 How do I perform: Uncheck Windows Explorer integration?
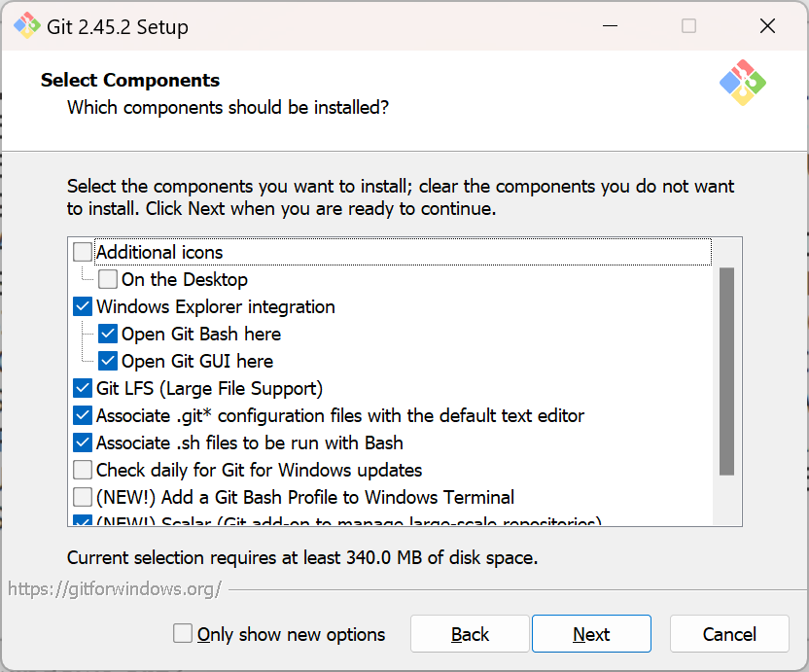click(x=84, y=307)
